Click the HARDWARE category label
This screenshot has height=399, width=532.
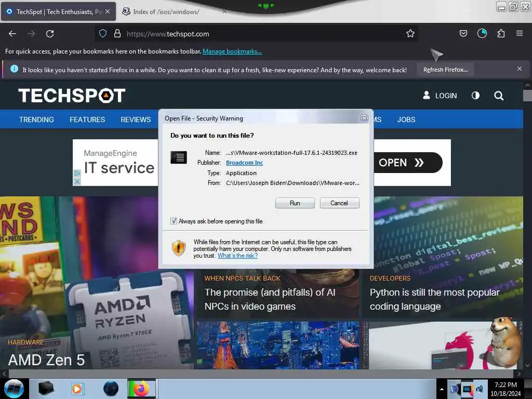tap(26, 342)
